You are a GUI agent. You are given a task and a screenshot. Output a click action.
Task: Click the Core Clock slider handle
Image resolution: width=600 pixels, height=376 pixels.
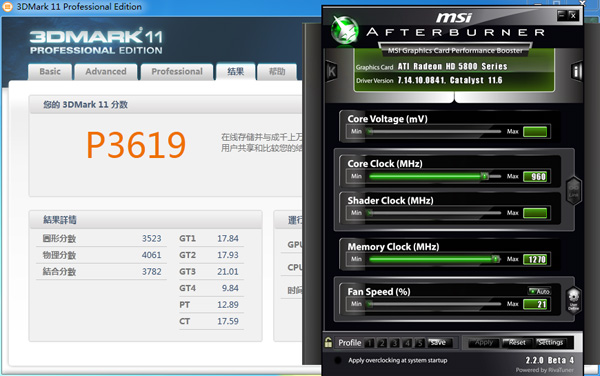tap(484, 176)
